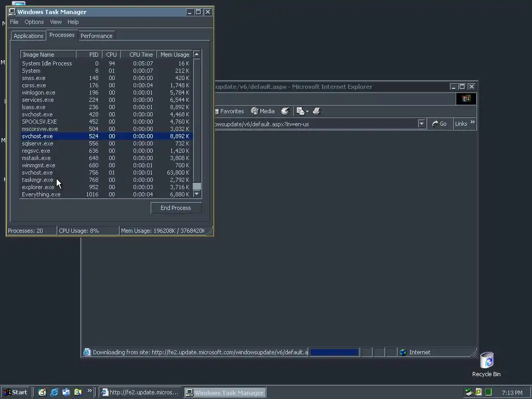Image resolution: width=532 pixels, height=399 pixels.
Task: Click the search folder quick launch icon
Action: (78, 392)
